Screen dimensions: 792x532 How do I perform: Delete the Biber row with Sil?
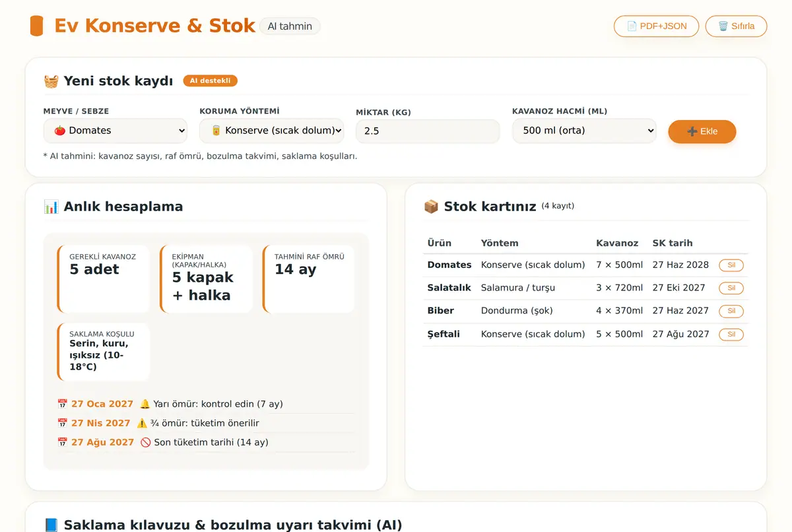(731, 312)
